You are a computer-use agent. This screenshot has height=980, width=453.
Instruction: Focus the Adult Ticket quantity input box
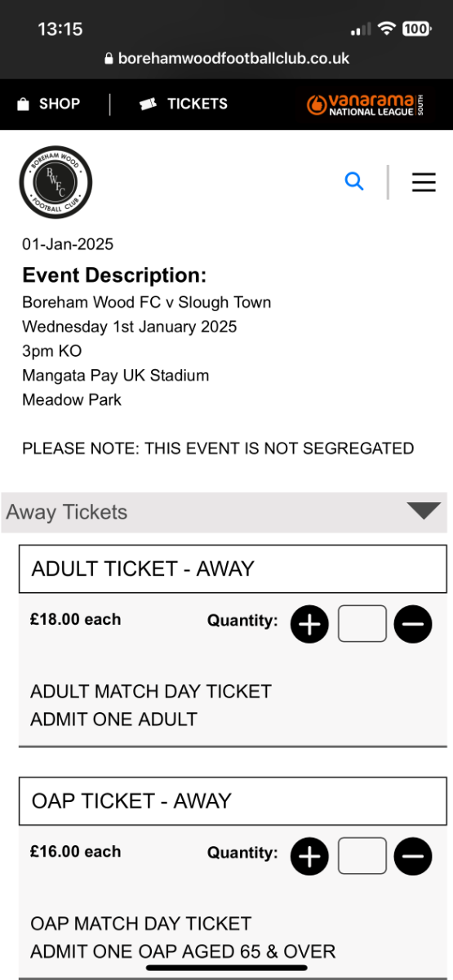coord(362,624)
